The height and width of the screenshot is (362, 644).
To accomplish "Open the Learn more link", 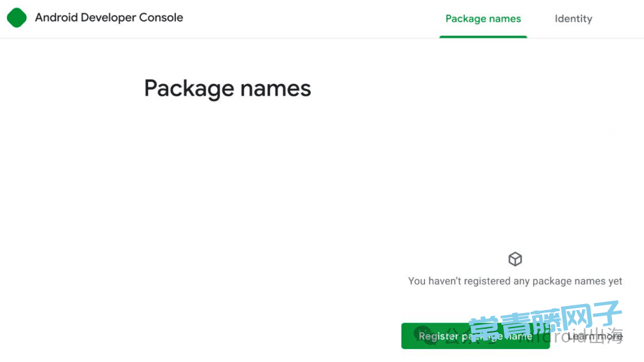I will pos(595,337).
